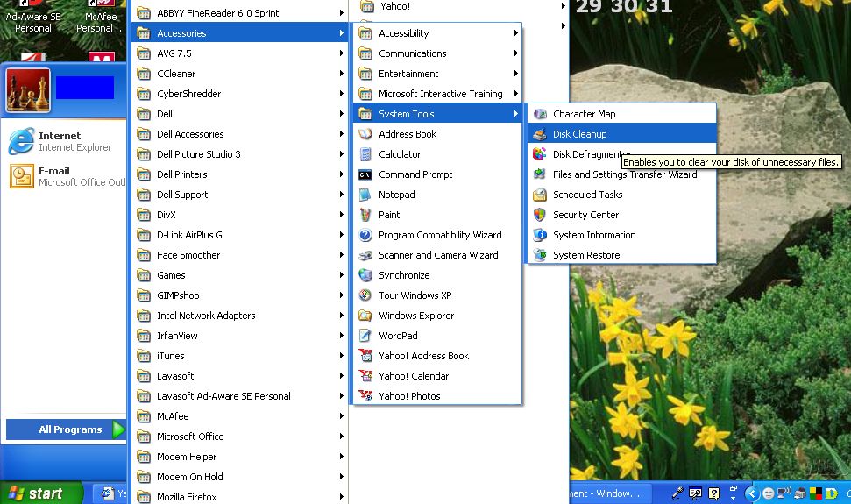The height and width of the screenshot is (504, 851).
Task: Open the Dell Picture Studio 3 folder
Action: [239, 154]
